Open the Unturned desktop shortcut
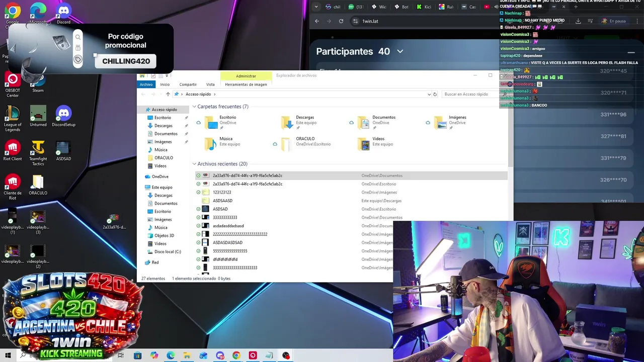The image size is (644, 362). (x=38, y=116)
